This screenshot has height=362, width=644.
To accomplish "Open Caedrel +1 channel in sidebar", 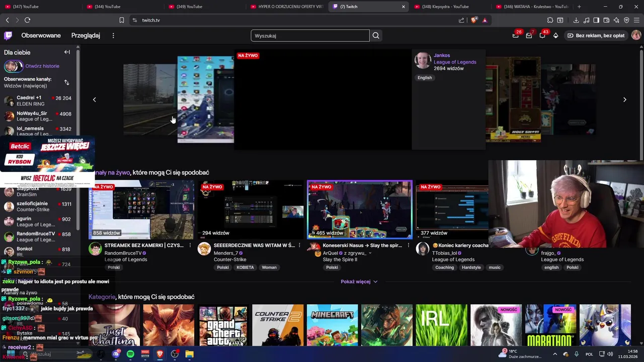I will (x=38, y=101).
